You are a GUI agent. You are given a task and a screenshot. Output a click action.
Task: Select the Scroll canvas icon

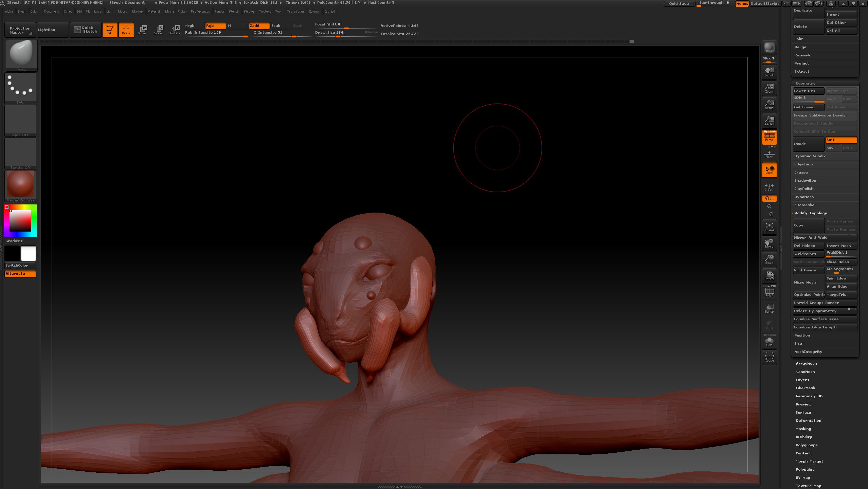point(769,71)
